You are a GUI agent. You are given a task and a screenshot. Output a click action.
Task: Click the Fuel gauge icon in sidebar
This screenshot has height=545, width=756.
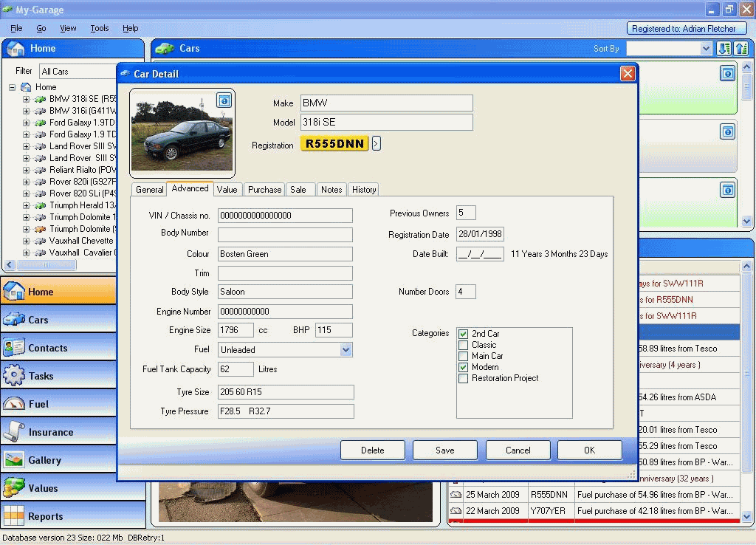pos(14,404)
